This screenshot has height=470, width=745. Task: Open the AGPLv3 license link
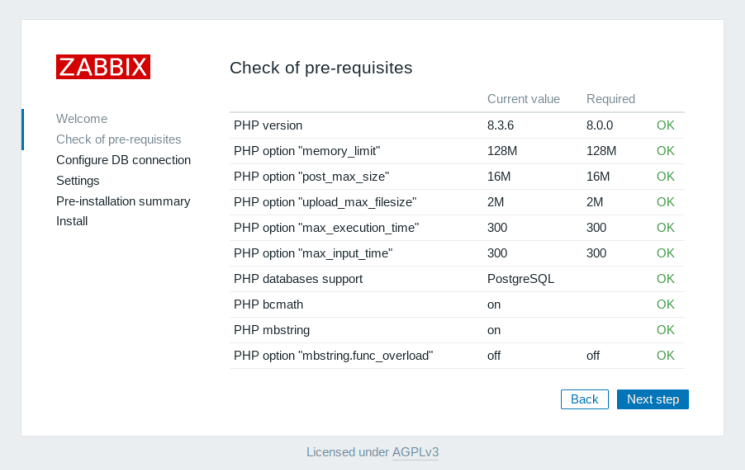point(415,452)
